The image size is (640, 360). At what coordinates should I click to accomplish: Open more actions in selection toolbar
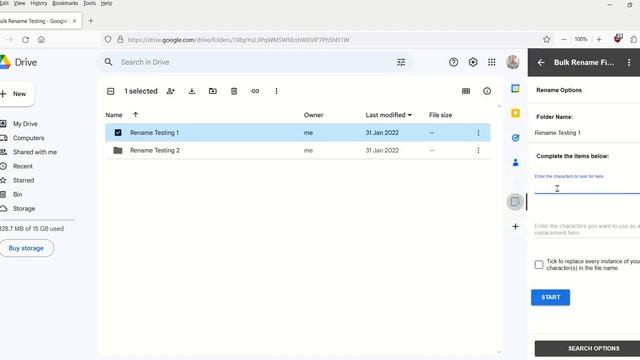point(276,91)
